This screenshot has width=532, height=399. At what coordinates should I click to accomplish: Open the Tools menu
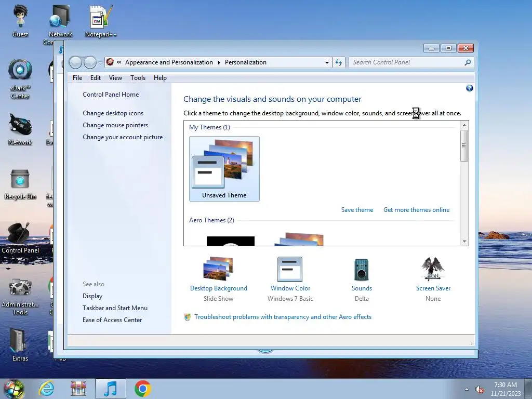(138, 78)
